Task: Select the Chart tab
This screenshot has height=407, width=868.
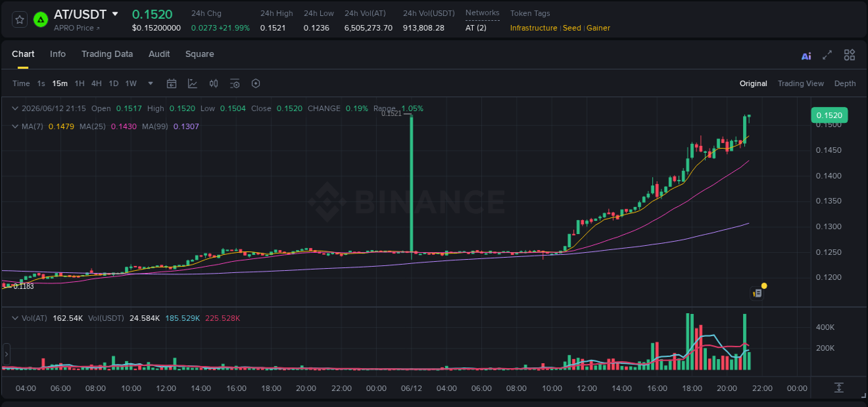Action: 23,54
